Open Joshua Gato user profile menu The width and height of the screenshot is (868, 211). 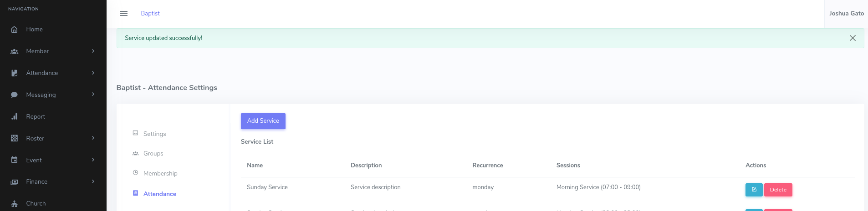846,14
